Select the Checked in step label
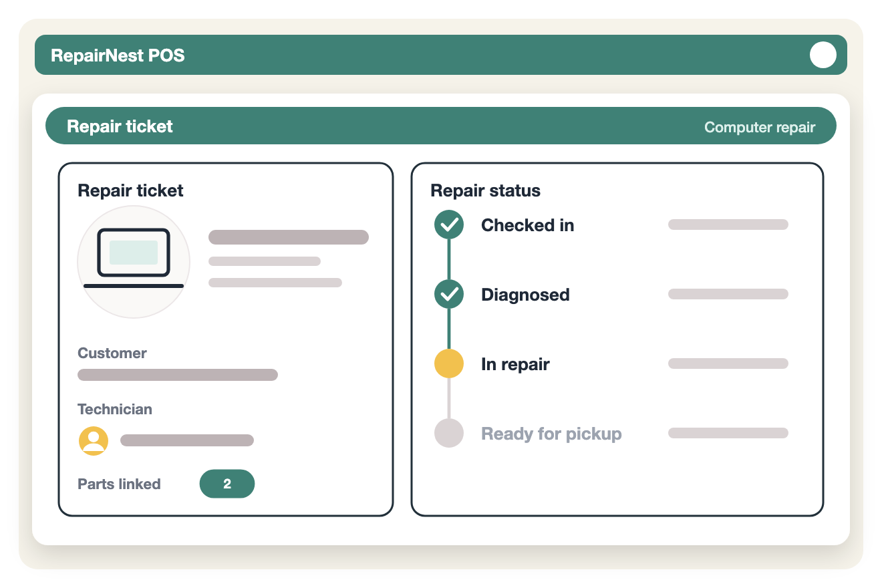 (x=528, y=225)
